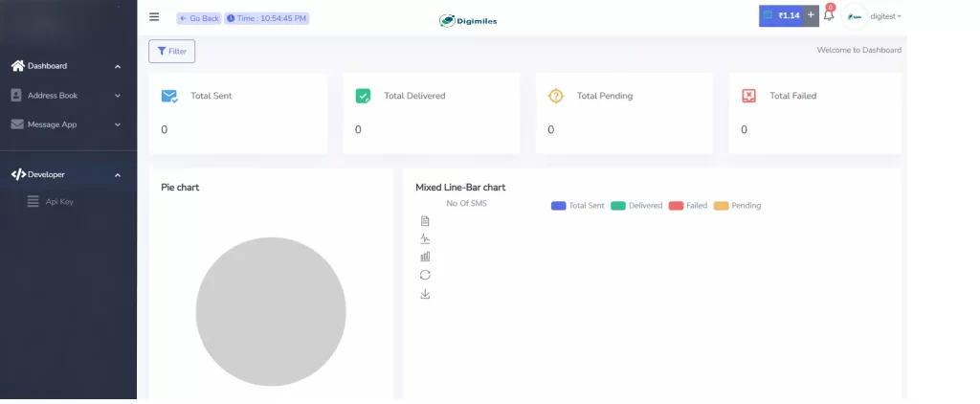Click the chart restore refresh icon
This screenshot has width=980, height=404.
425,275
